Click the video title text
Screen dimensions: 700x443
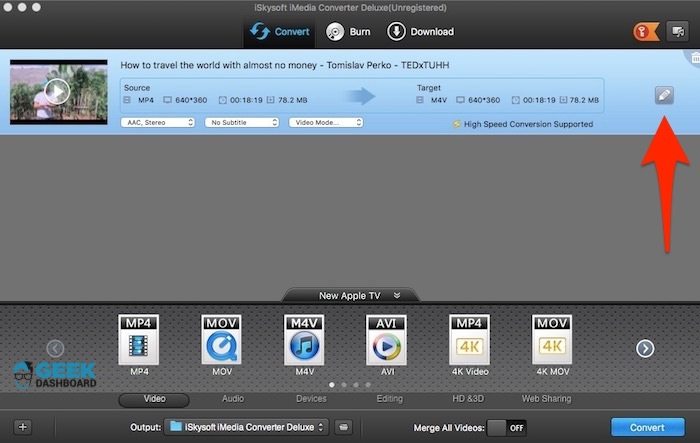click(285, 65)
